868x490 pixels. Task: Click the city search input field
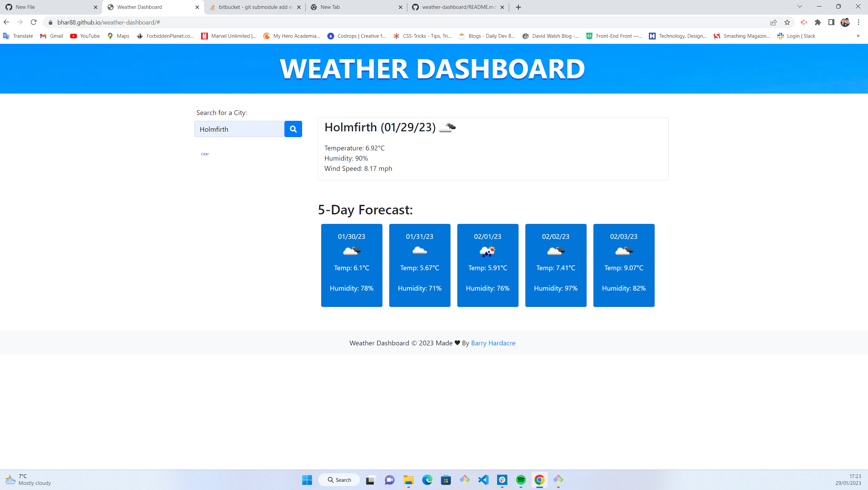(239, 129)
